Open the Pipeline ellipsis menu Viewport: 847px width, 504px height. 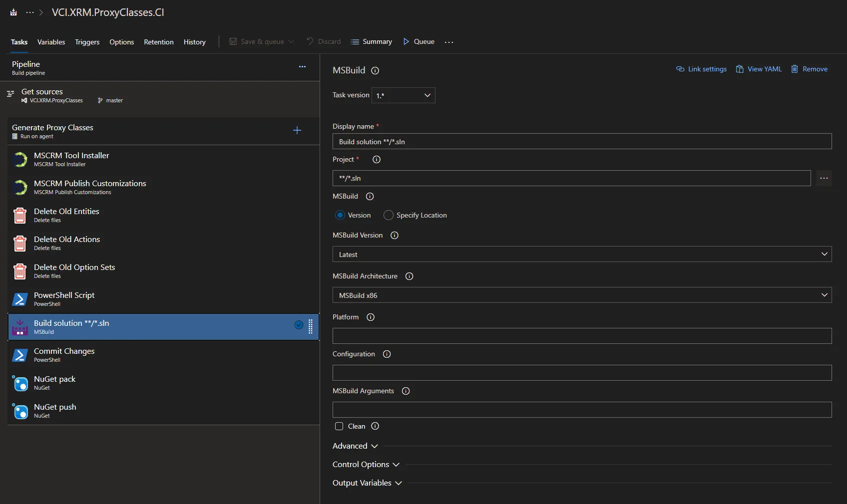[302, 67]
